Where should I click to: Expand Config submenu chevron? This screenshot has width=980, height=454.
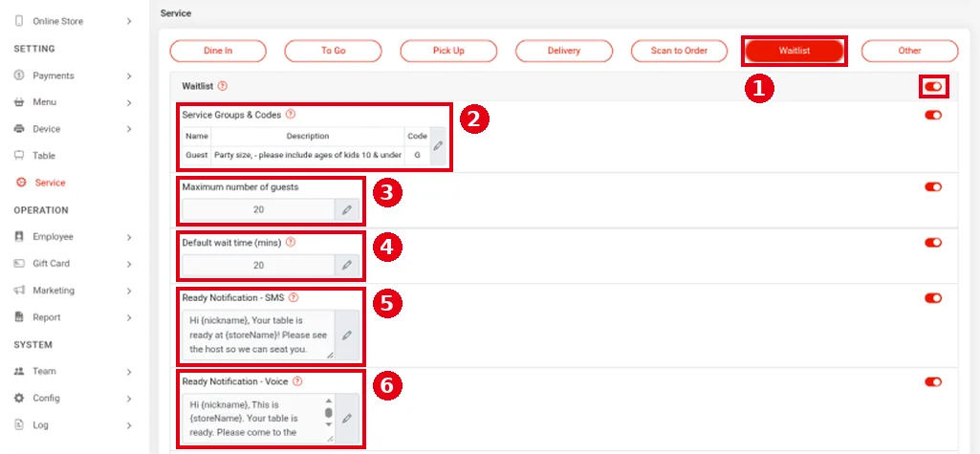pyautogui.click(x=129, y=399)
